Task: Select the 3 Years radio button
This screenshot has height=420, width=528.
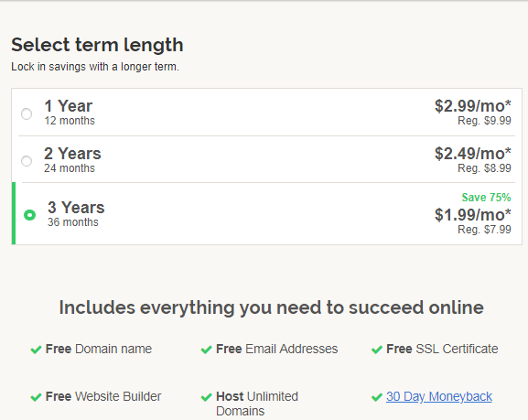Action: pyautogui.click(x=29, y=214)
